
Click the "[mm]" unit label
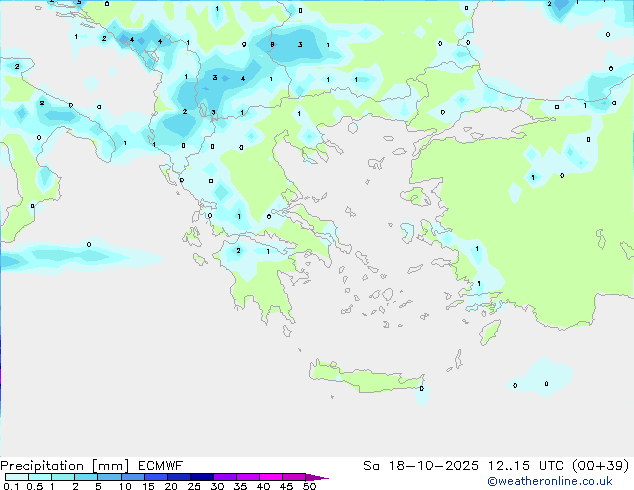click(x=110, y=466)
